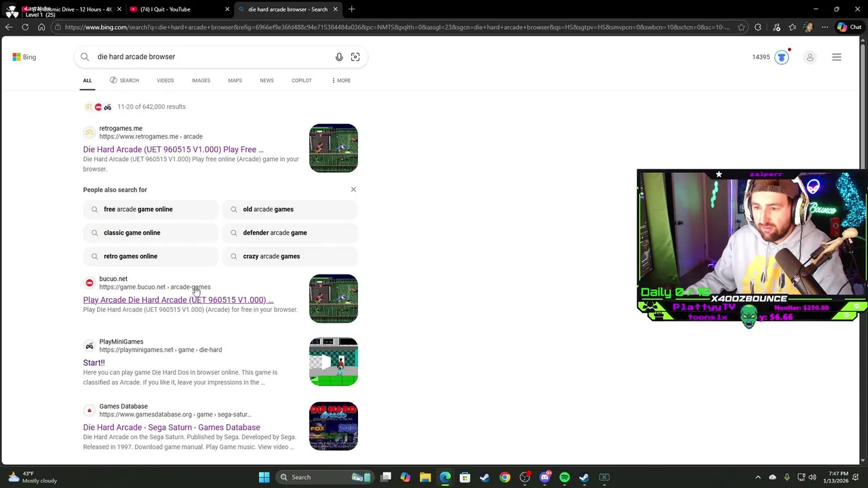Open Copilot app in taskbar
Screen dimensions: 868x488
[405, 477]
